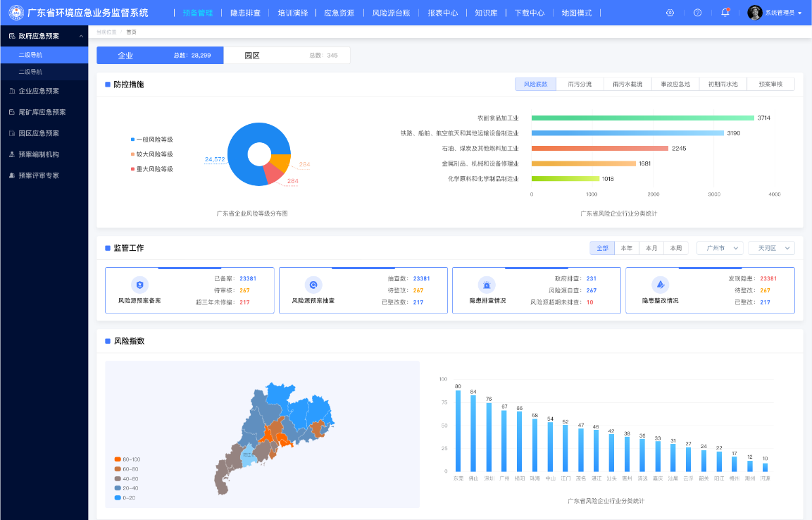The image size is (812, 520).
Task: Click the help question mark icon
Action: 697,13
